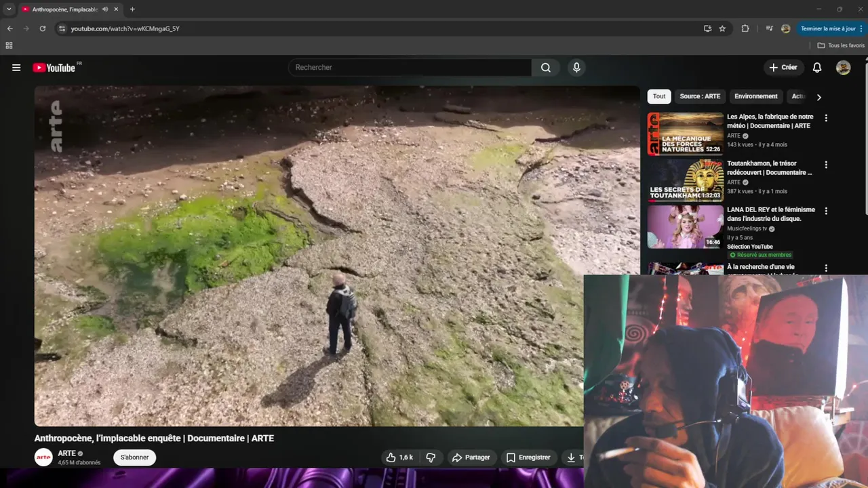Screen dimensions: 868x488
Task: Close the Anthropocène tab
Action: click(116, 9)
